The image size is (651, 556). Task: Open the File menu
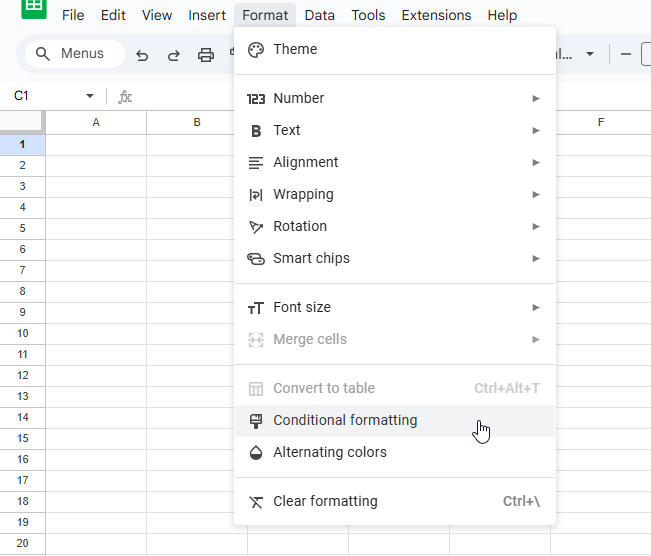73,15
